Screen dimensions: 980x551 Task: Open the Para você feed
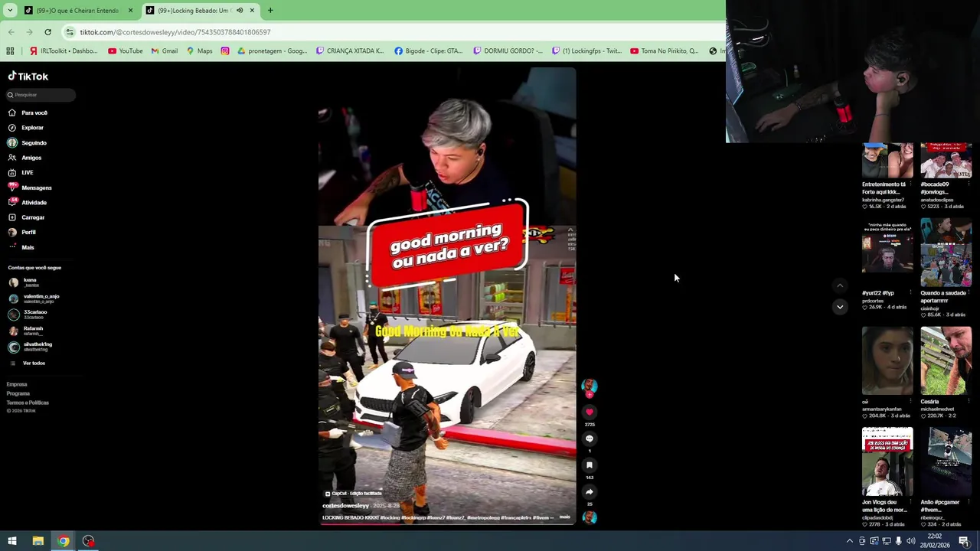pyautogui.click(x=28, y=112)
